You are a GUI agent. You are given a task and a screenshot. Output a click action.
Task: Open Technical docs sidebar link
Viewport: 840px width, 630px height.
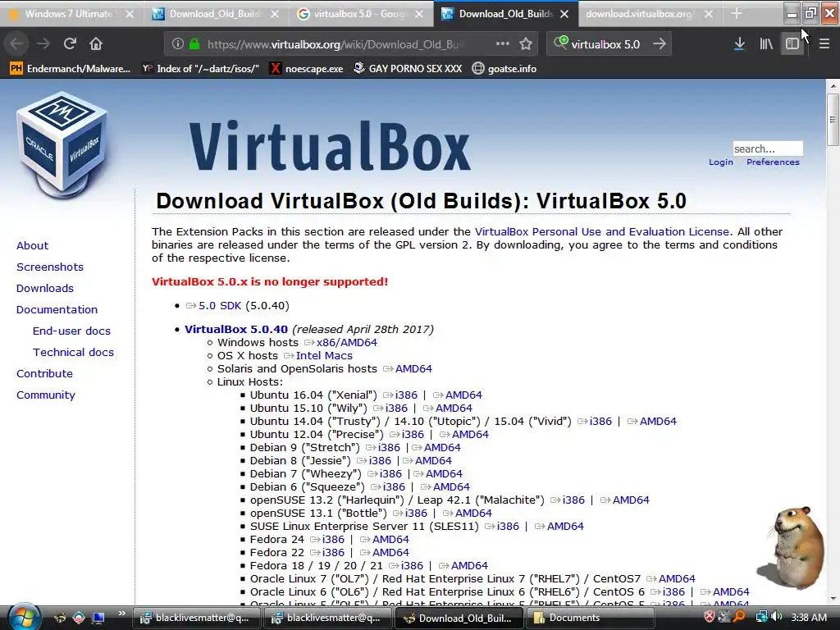point(73,353)
